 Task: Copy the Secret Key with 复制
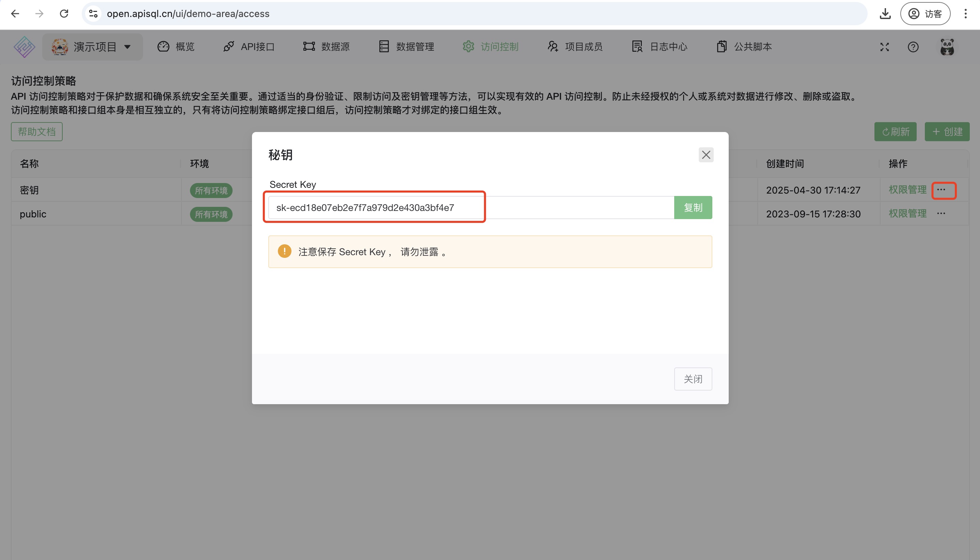coord(693,207)
